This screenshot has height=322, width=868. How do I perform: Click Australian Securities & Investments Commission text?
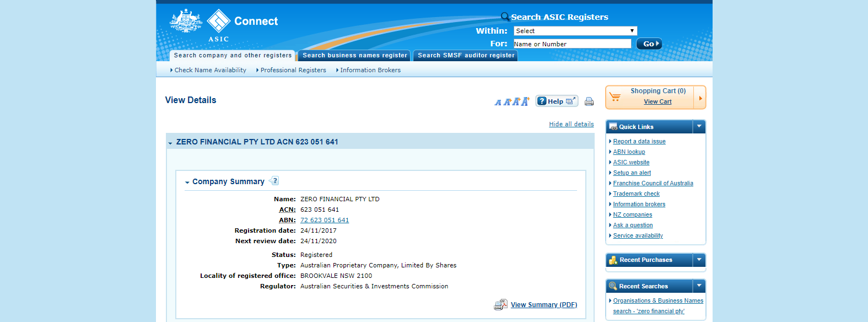(374, 286)
